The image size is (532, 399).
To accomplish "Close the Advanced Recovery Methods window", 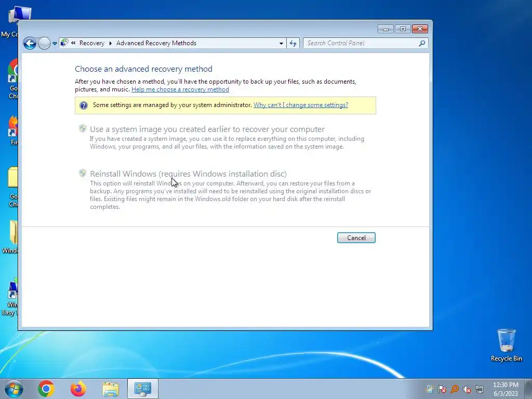I will click(420, 29).
